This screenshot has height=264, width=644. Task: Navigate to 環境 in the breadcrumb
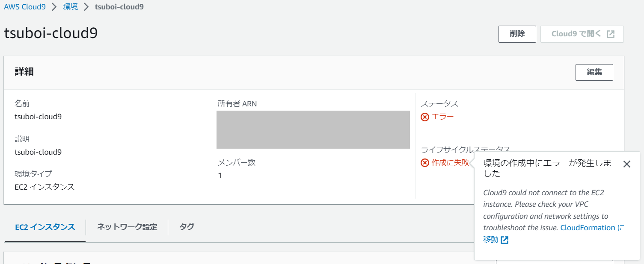[x=71, y=7]
